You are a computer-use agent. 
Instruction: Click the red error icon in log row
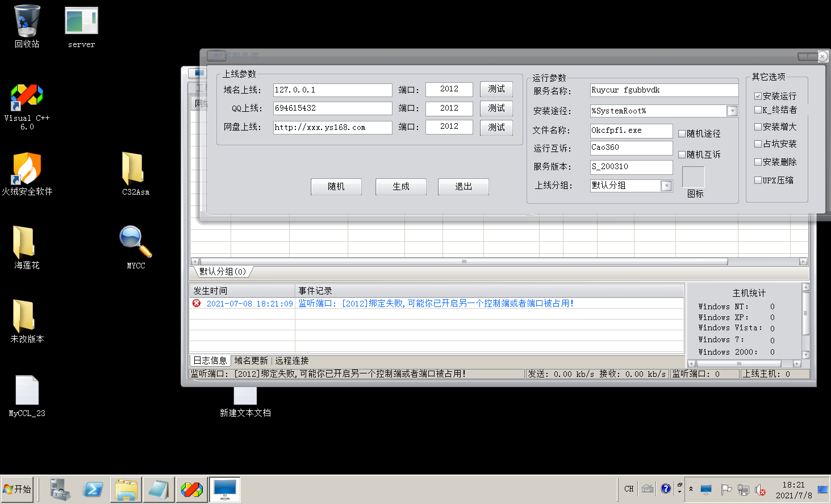click(x=197, y=304)
